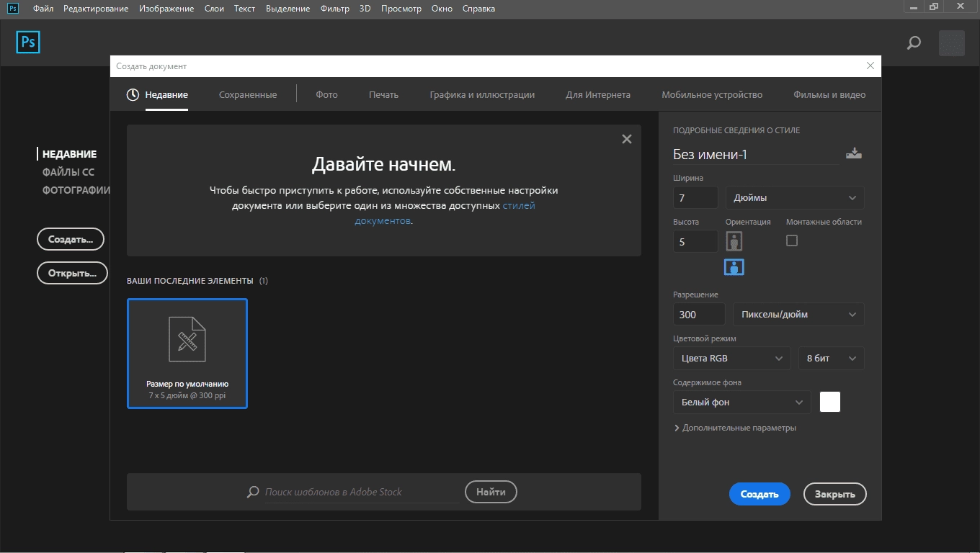The width and height of the screenshot is (980, 553).
Task: Open the Текст menu
Action: [x=244, y=9]
